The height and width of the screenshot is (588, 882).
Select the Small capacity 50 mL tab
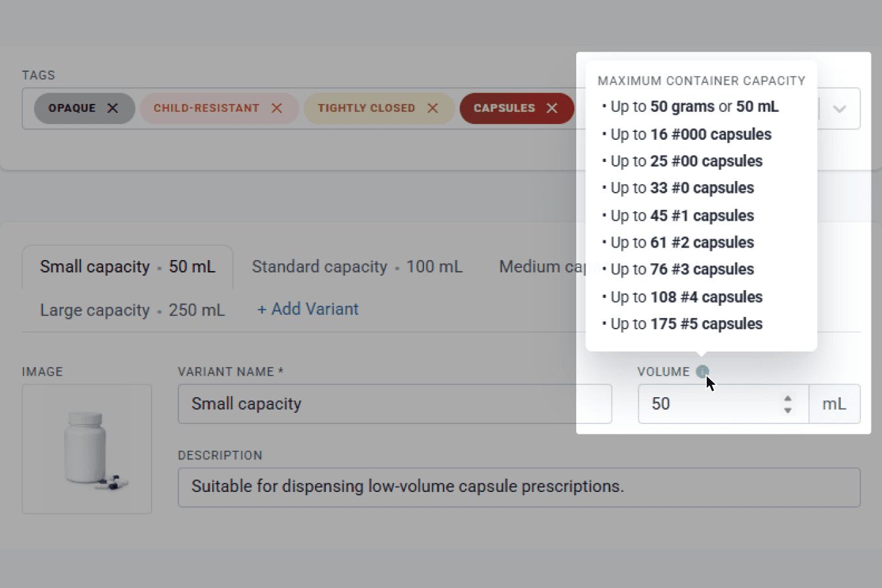coord(127,267)
